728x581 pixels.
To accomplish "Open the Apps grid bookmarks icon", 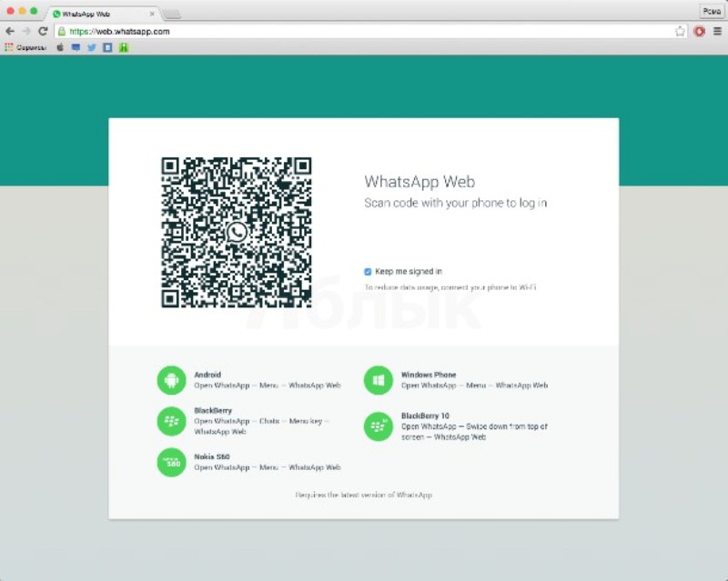I will click(x=9, y=47).
